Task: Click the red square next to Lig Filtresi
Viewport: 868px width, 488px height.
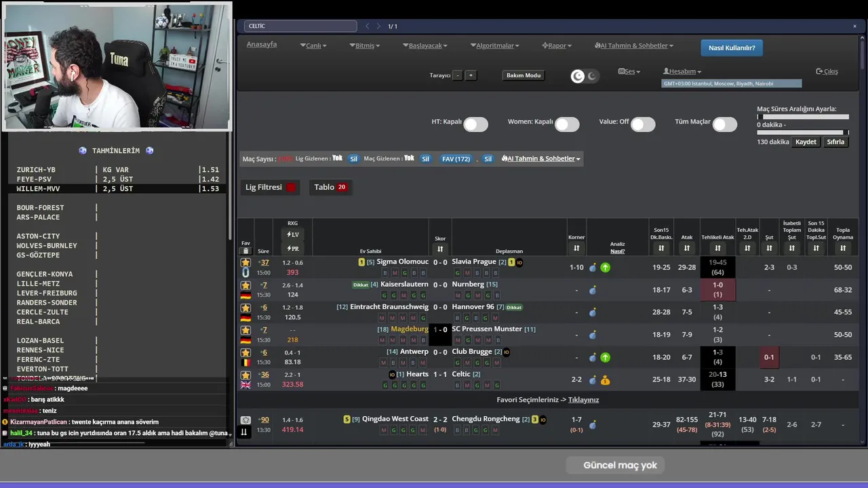Action: point(291,187)
